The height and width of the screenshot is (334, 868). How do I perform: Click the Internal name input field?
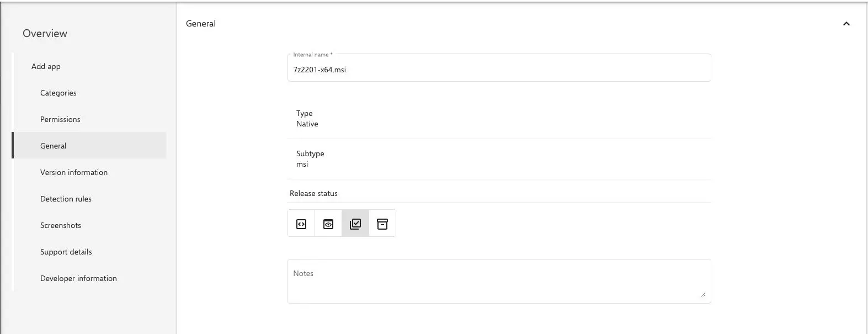point(499,70)
